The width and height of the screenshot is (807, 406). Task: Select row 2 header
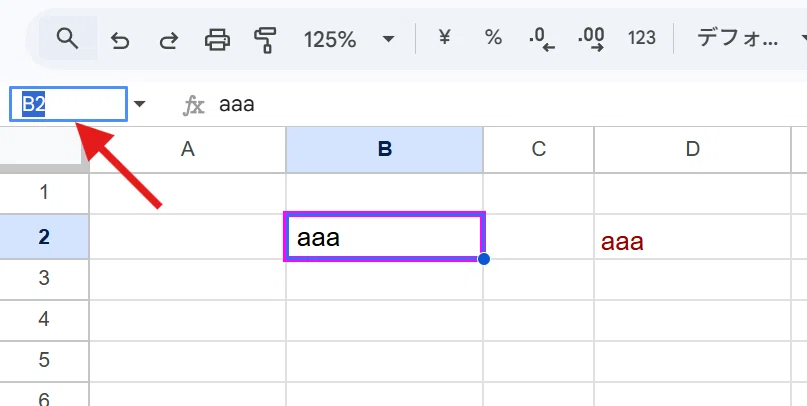44,237
